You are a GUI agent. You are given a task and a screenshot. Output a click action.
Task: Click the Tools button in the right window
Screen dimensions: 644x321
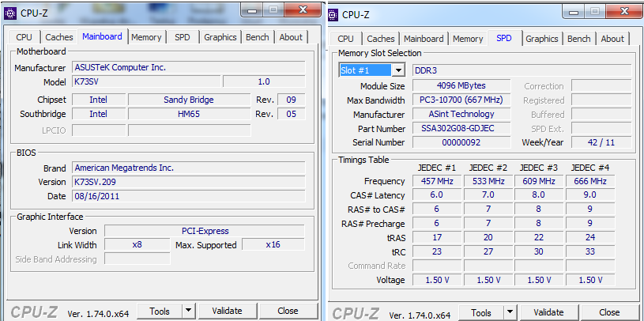481,313
